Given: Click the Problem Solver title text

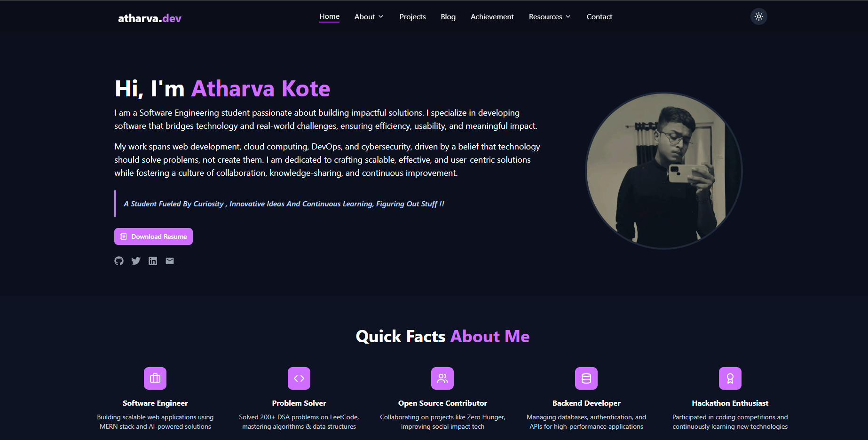Looking at the screenshot, I should 299,403.
